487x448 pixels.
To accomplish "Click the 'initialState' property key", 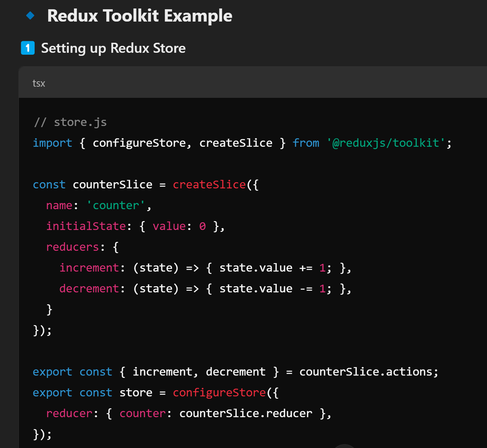I will pos(86,226).
